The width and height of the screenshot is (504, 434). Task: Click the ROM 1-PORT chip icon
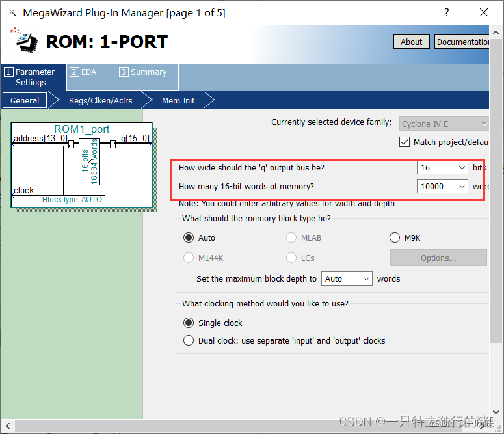25,40
